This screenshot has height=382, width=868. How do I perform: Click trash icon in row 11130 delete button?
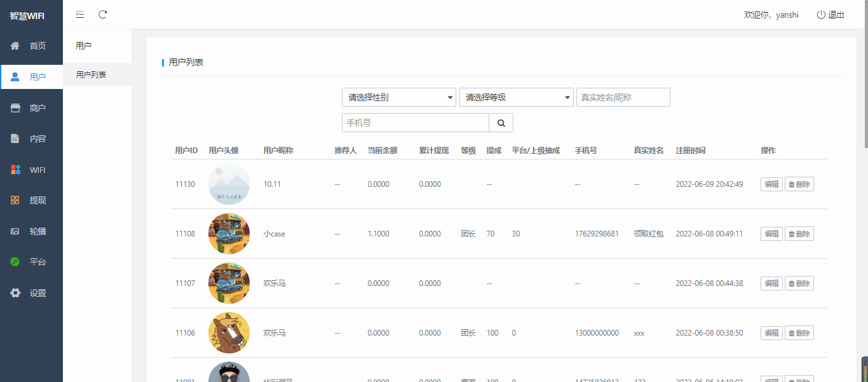pos(792,184)
